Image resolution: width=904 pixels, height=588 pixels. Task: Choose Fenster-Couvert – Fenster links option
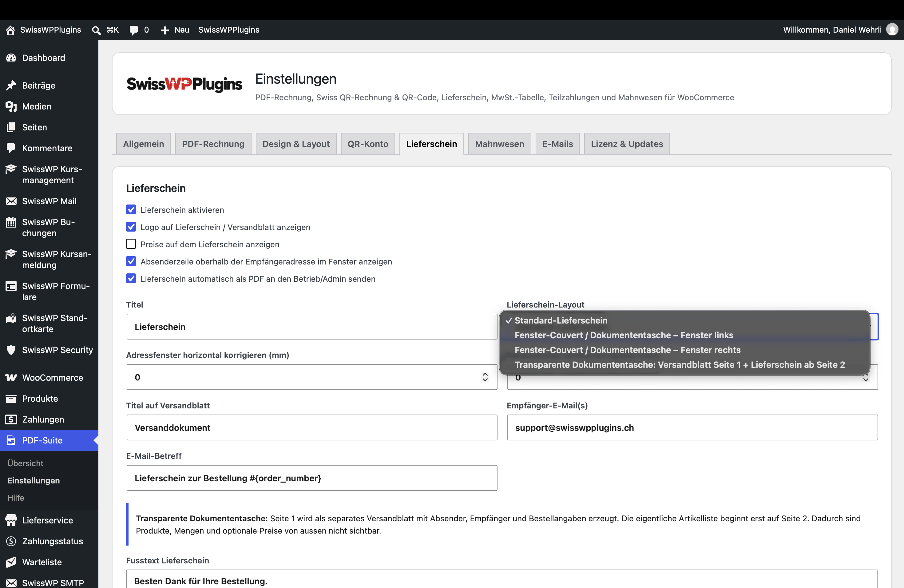(684, 336)
